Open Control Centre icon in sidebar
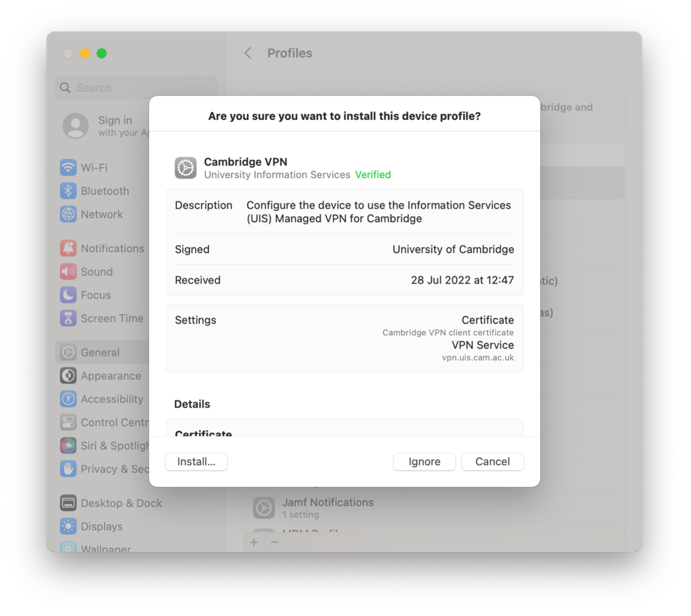The image size is (691, 616). [68, 422]
